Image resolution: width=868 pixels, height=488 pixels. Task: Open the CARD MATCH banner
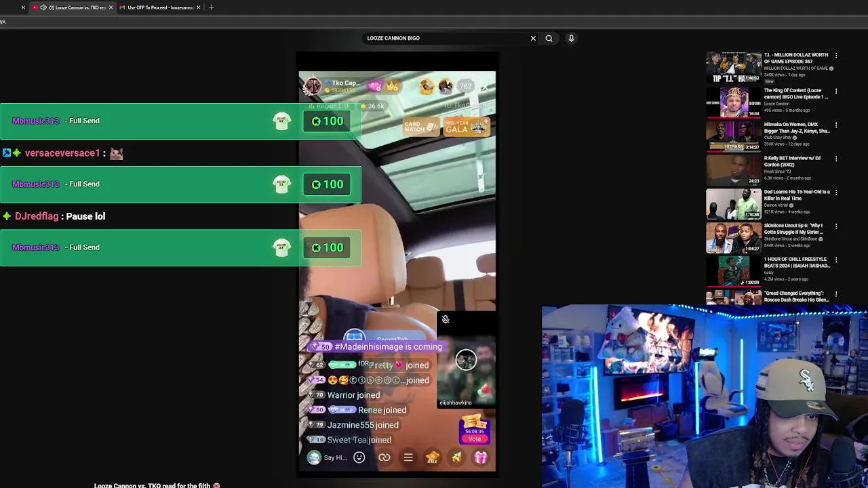[420, 126]
